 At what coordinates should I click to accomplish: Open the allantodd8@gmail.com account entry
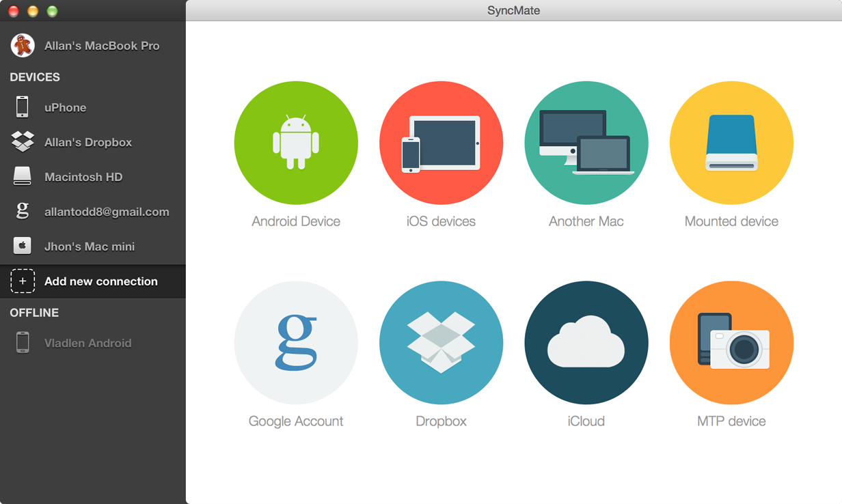107,212
